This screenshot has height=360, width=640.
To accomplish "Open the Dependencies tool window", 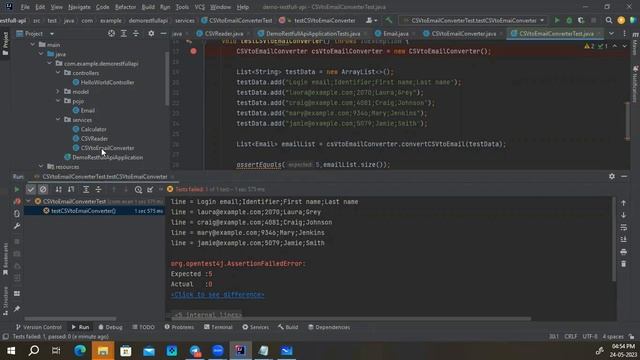I will tap(329, 327).
